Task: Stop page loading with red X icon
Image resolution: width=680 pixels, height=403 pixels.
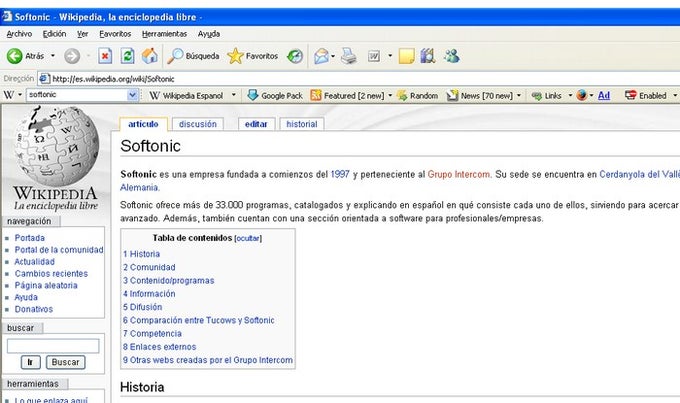Action: 105,56
